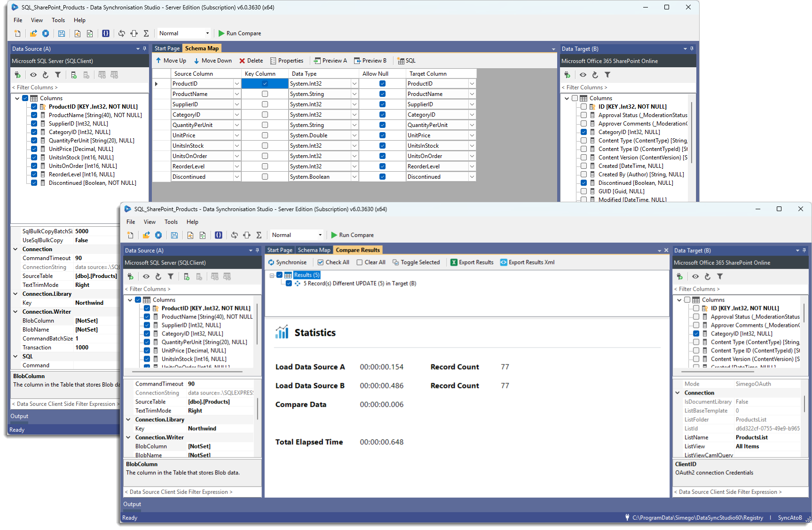Select the Compare Results tab
The image size is (812, 530).
[358, 250]
